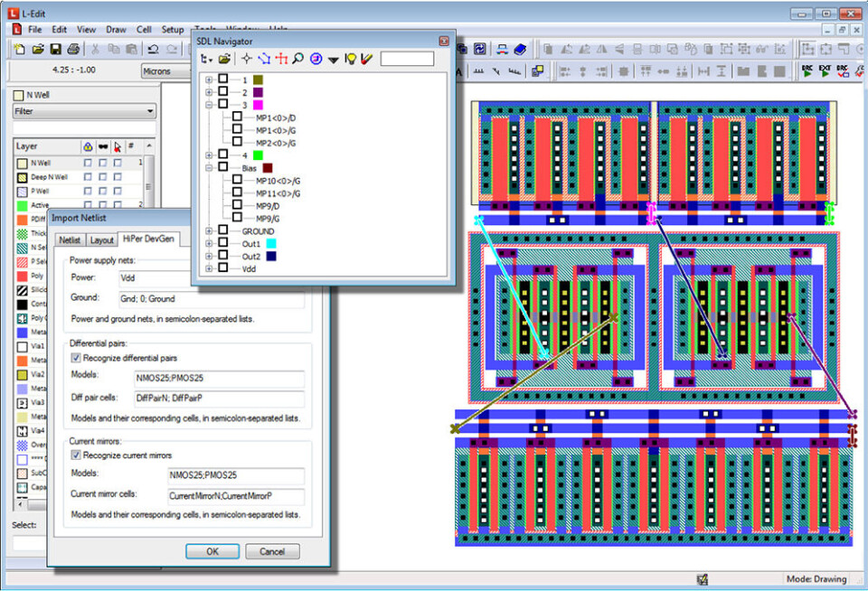Image resolution: width=868 pixels, height=591 pixels.
Task: Click the hide column glasses icon in Layer header
Action: (103, 146)
